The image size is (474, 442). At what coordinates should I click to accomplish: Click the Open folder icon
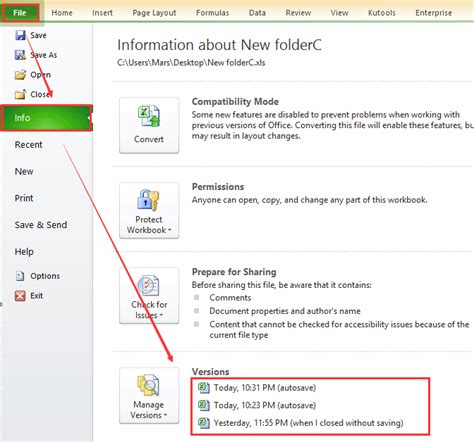coord(20,75)
